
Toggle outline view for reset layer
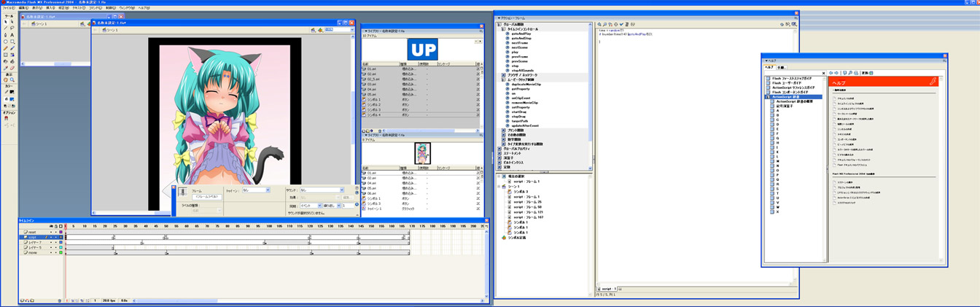tap(61, 232)
